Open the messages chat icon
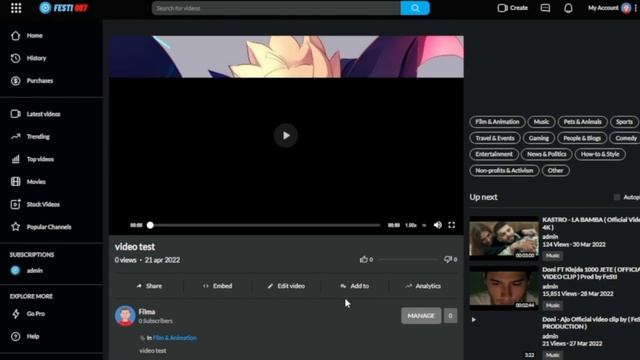The width and height of the screenshot is (640, 360). [545, 8]
